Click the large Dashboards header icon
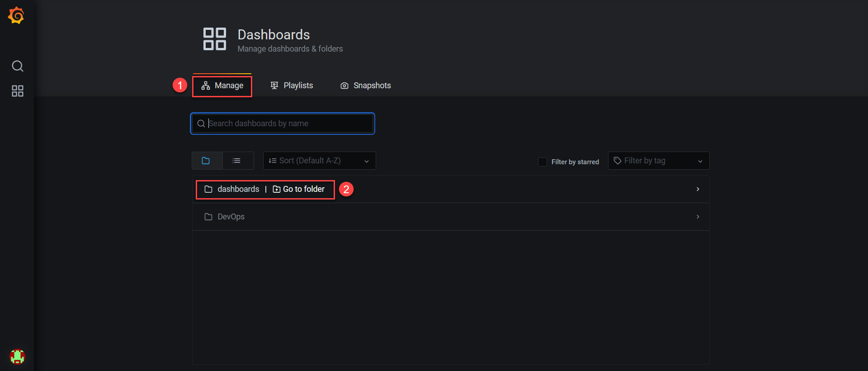The height and width of the screenshot is (371, 868). tap(214, 39)
